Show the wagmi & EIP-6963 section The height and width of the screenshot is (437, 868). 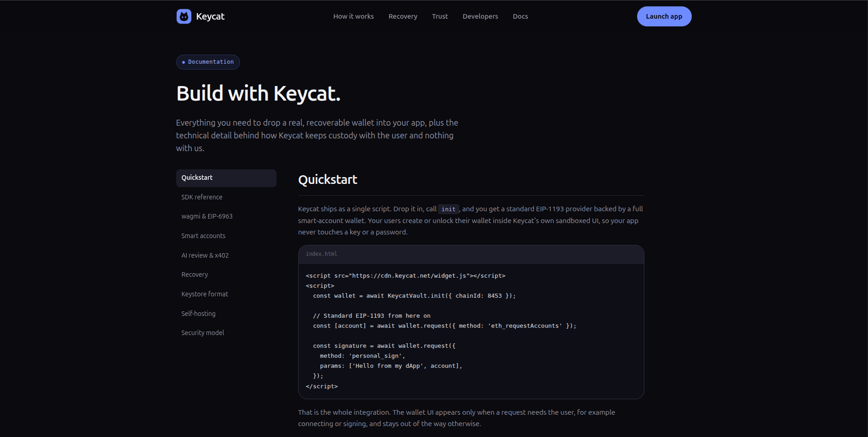226,216
